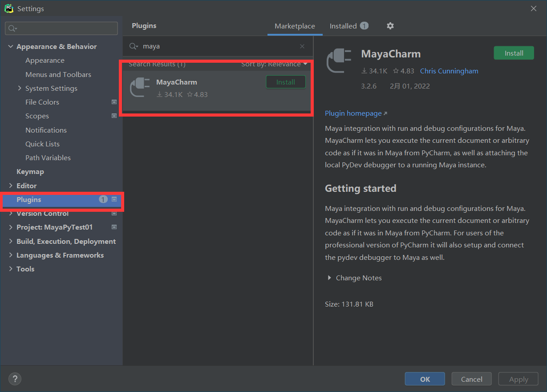Switch to the Installed plugins tab

(x=343, y=26)
